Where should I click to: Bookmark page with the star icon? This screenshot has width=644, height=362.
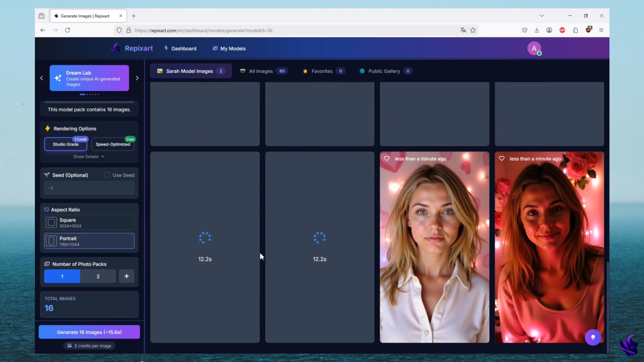point(473,30)
